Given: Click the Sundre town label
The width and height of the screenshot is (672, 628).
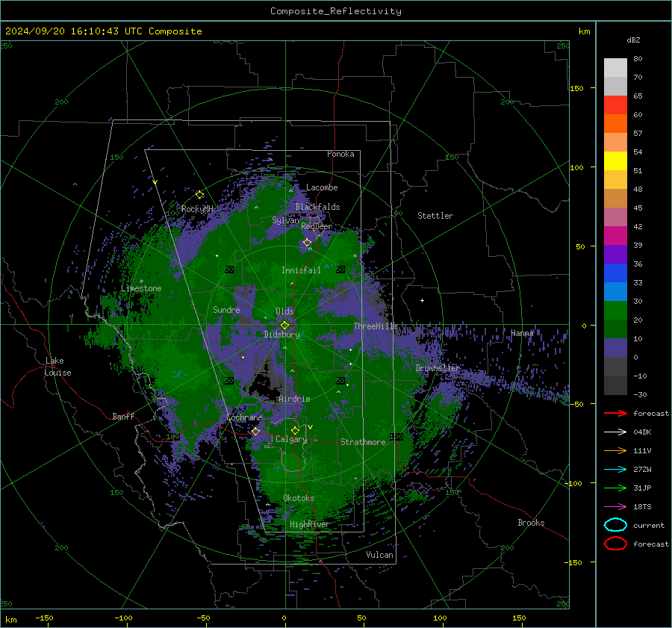Looking at the screenshot, I should pyautogui.click(x=226, y=309).
